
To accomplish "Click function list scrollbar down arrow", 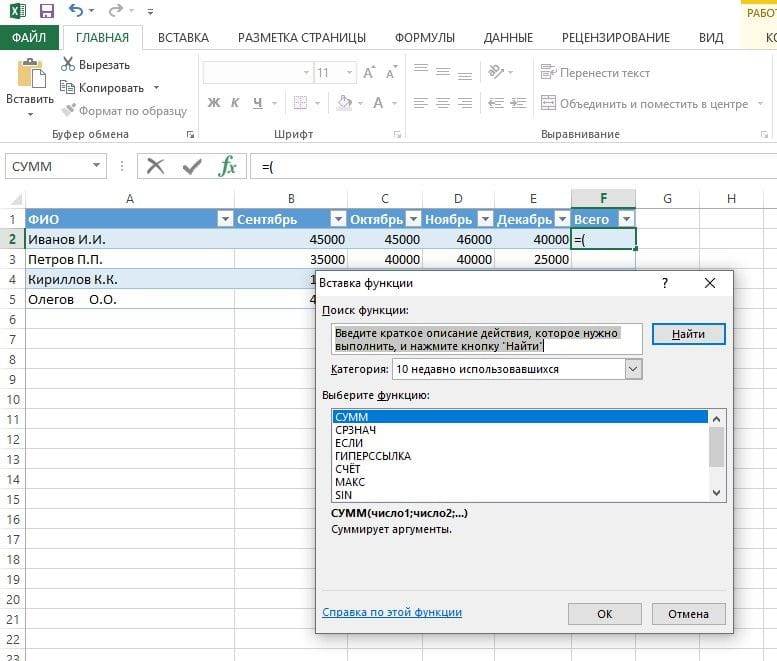I will click(717, 493).
